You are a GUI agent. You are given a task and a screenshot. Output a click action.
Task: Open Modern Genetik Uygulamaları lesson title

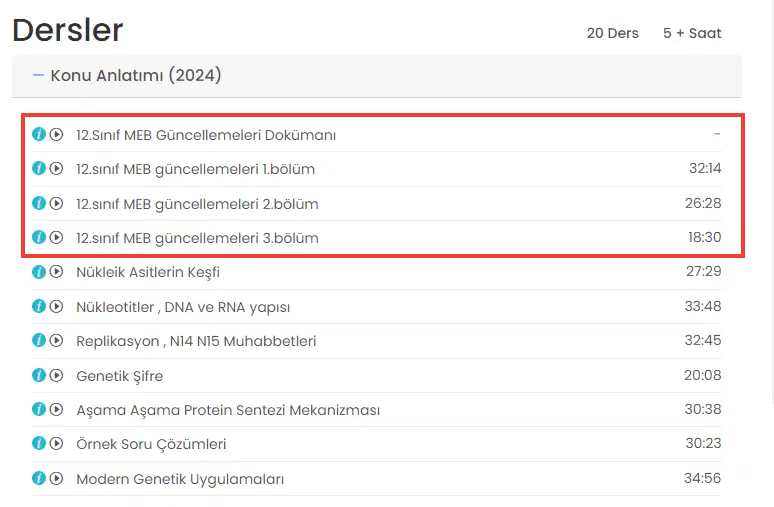pyautogui.click(x=180, y=479)
